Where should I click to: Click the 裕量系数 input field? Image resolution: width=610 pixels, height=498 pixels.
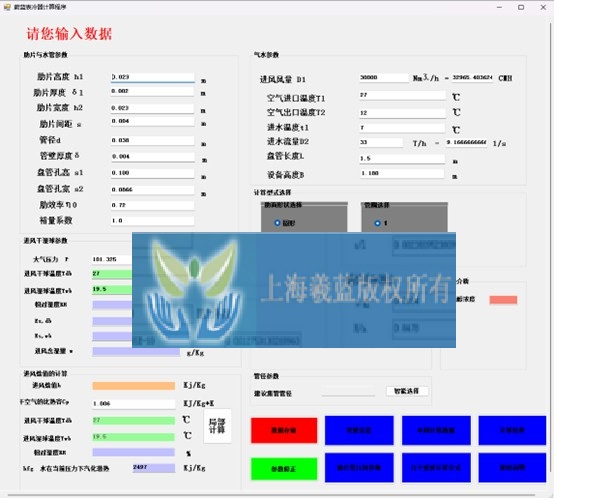pyautogui.click(x=152, y=221)
